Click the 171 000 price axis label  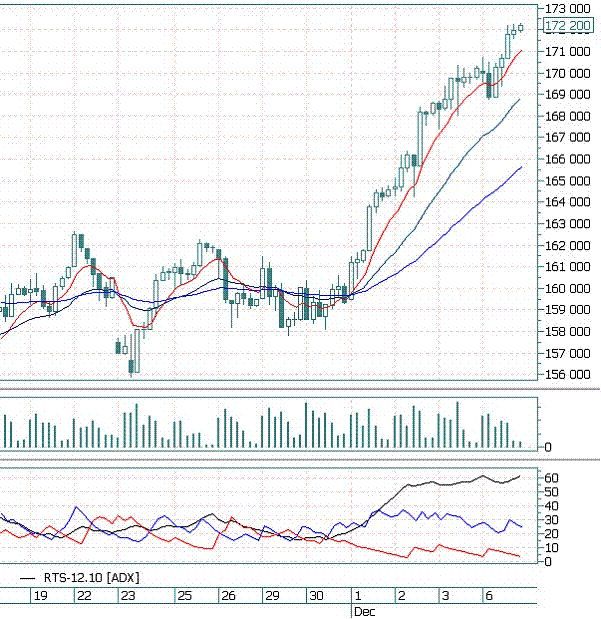[x=568, y=51]
